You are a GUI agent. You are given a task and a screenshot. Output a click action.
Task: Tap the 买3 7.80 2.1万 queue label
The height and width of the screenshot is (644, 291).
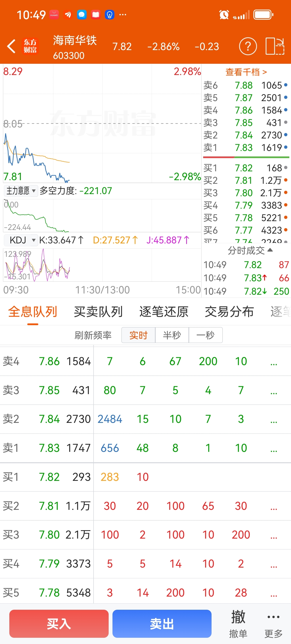tap(46, 535)
